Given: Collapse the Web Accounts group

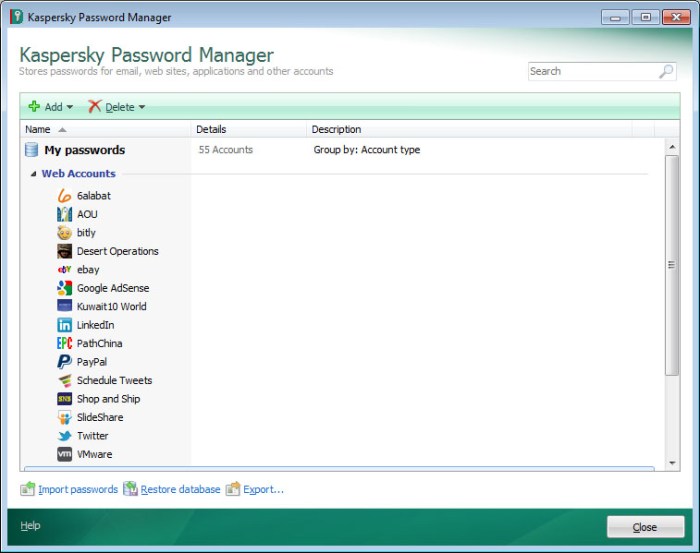Looking at the screenshot, I should pos(32,174).
